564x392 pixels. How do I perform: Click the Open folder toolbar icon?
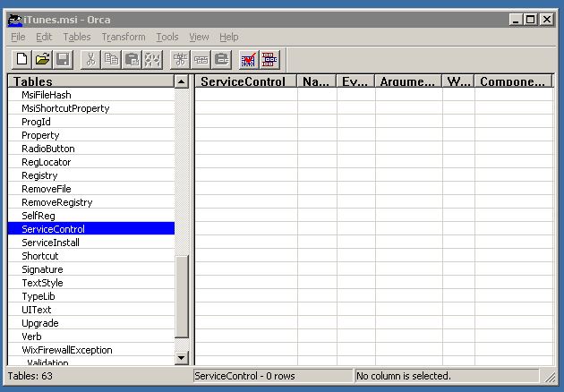coord(42,59)
